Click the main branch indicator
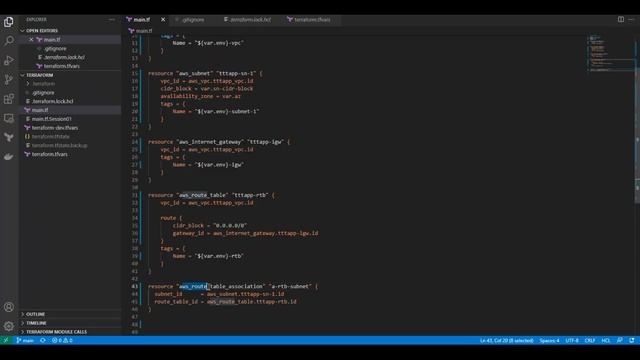 tap(25, 340)
